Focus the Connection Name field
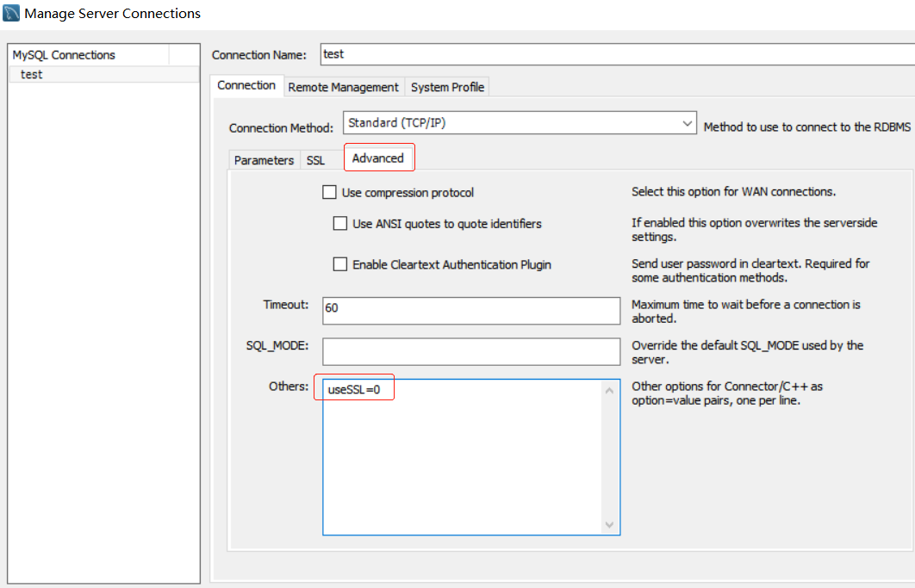Screen dimensions: 915x588 [x=618, y=54]
